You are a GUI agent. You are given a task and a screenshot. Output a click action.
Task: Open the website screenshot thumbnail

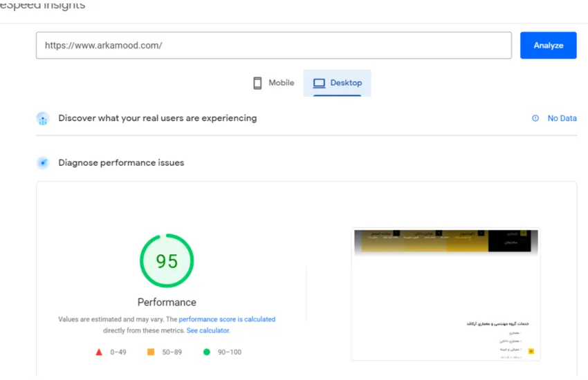click(x=445, y=294)
